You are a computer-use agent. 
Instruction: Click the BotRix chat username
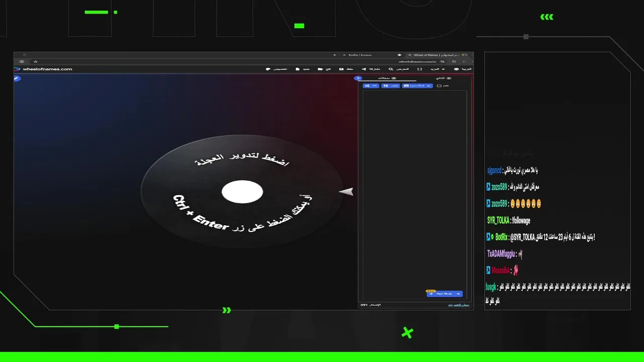[501, 237]
